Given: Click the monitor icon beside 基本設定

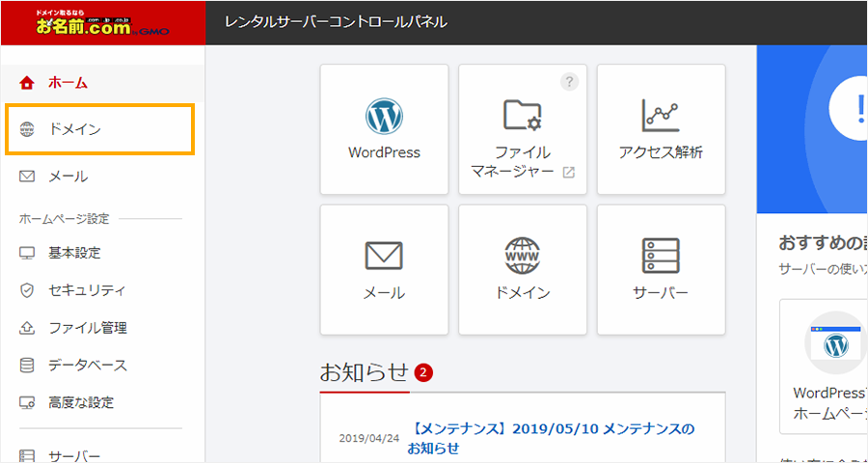Looking at the screenshot, I should 27,254.
